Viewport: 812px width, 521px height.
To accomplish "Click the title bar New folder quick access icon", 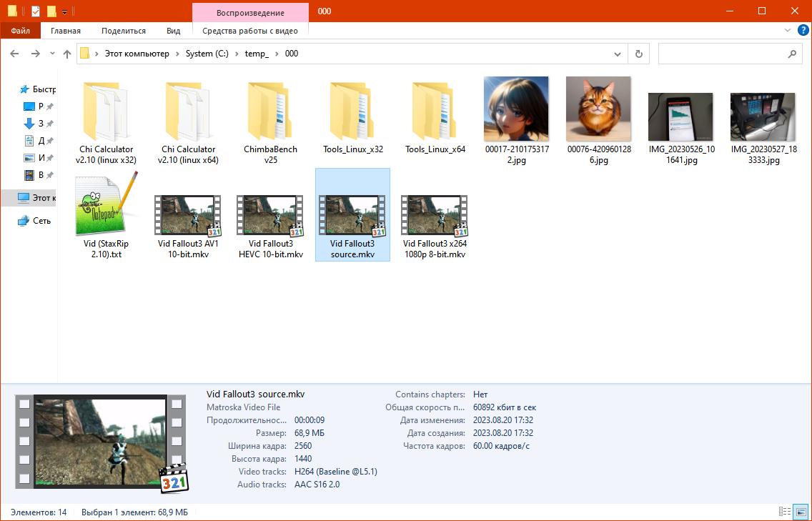I will click(51, 11).
